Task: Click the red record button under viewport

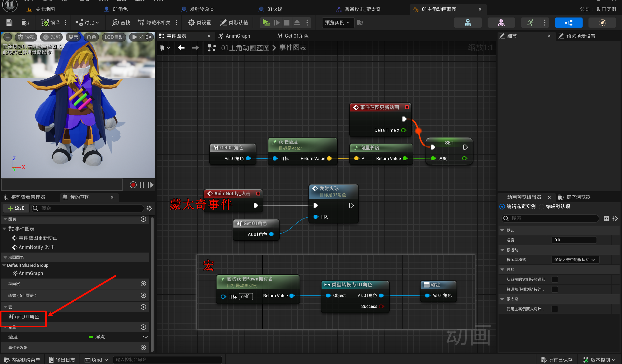Action: pos(133,185)
